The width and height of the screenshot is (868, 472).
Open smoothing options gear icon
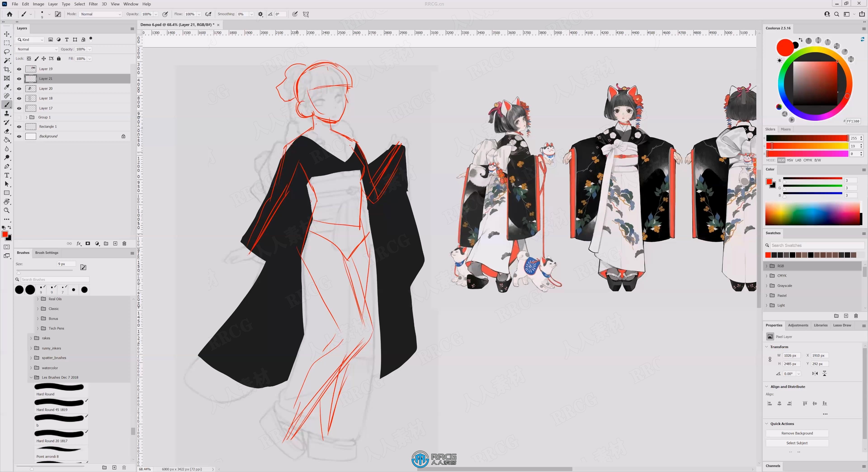click(260, 14)
